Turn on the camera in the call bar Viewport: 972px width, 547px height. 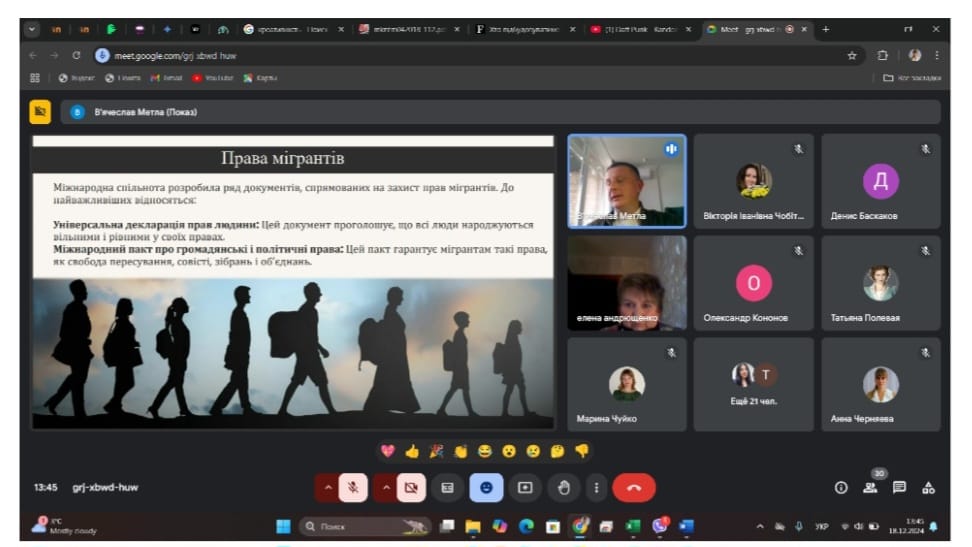click(x=408, y=487)
